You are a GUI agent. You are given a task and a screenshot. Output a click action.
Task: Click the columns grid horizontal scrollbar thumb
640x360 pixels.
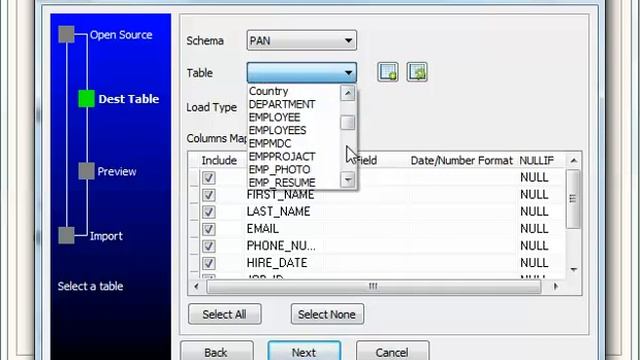tap(374, 287)
